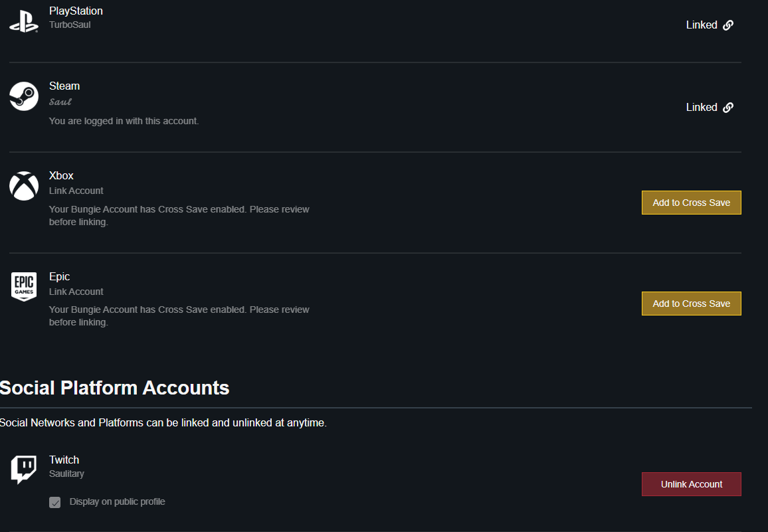Image resolution: width=768 pixels, height=532 pixels.
Task: Select the TurboSaul PlayStation username
Action: point(70,25)
